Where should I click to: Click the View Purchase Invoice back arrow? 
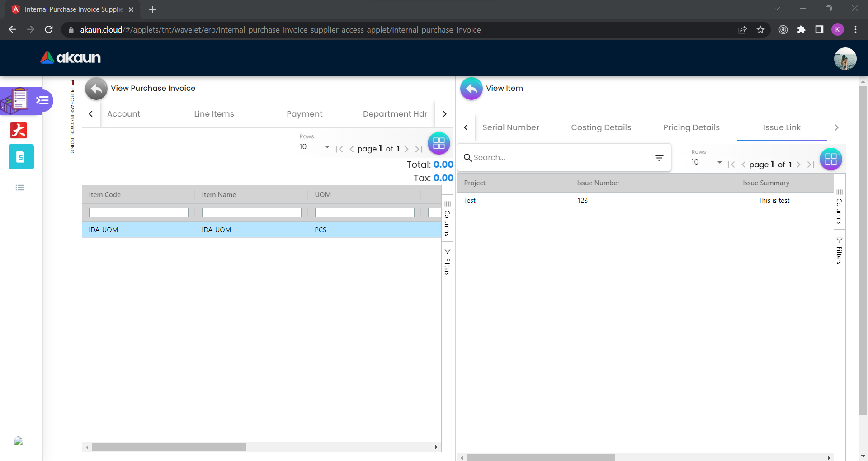click(96, 89)
